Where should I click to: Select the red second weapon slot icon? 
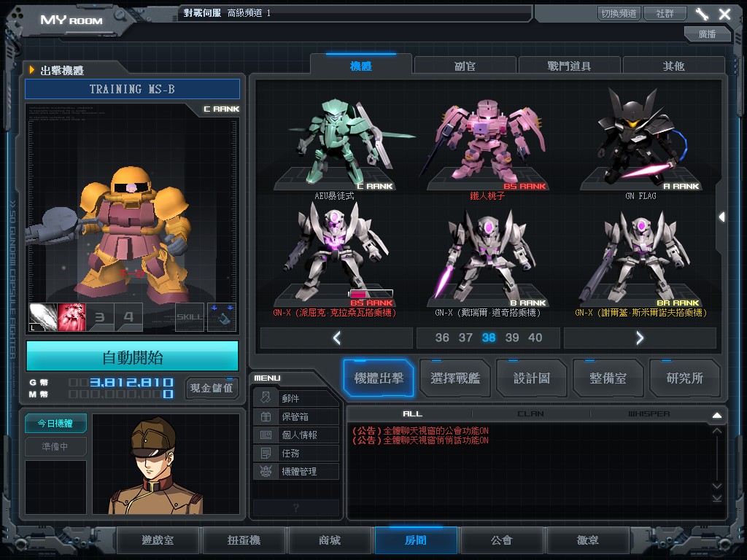click(x=71, y=317)
